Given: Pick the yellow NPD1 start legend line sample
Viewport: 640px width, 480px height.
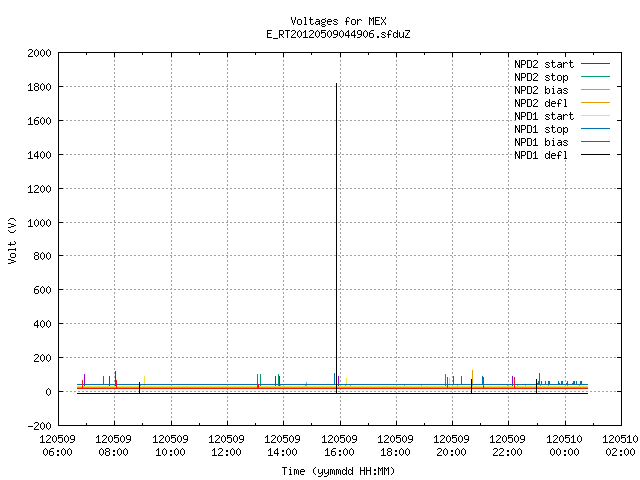Looking at the screenshot, I should pos(596,116).
